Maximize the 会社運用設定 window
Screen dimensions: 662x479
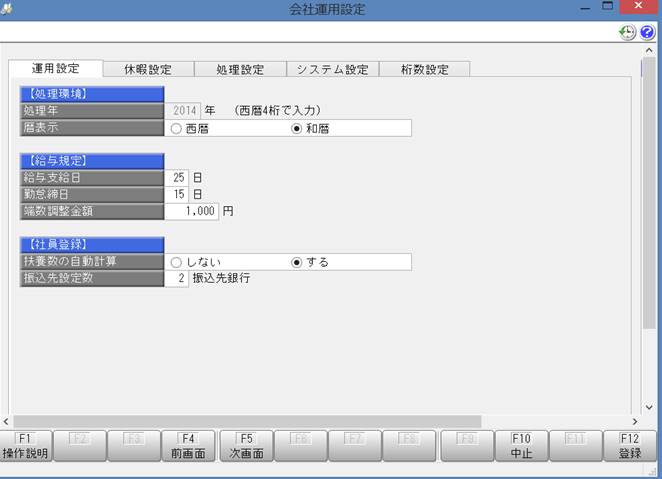[608, 7]
